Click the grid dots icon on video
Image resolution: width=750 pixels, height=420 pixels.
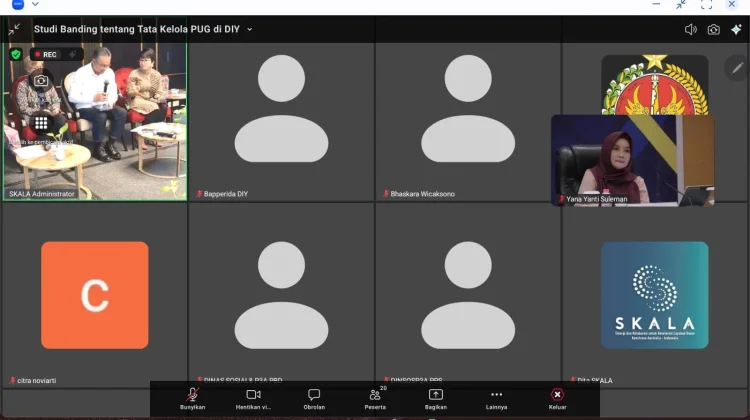pos(41,123)
